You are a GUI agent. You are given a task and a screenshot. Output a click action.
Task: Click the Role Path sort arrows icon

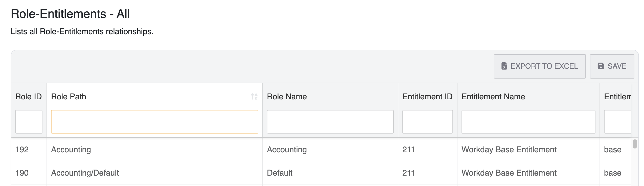coord(254,97)
